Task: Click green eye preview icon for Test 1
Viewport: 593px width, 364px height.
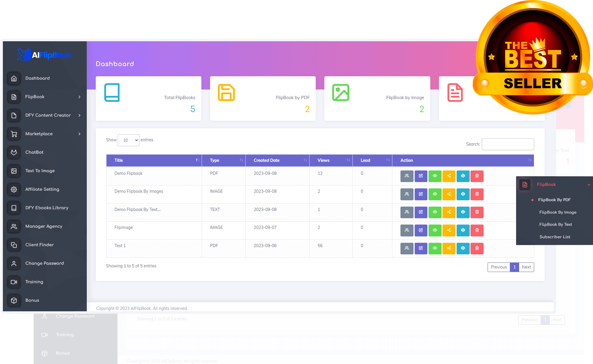Action: tap(435, 248)
